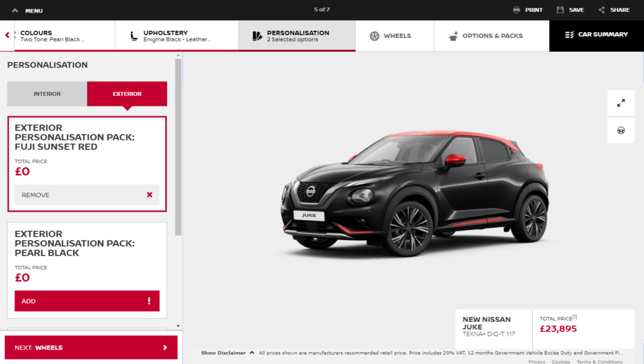Open the Terms & Conditions link
644x364 pixels.
[x=599, y=361]
